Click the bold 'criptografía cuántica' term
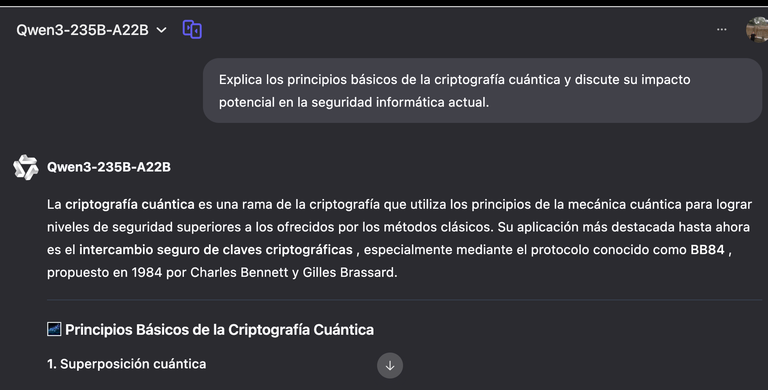This screenshot has height=390, width=768. (x=130, y=204)
